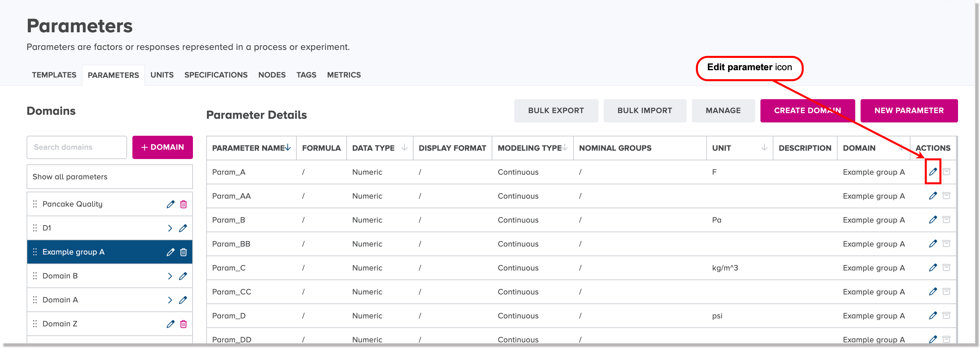Delete the Pancake Quality domain
Viewport: 980px width, 348px height.
(183, 204)
